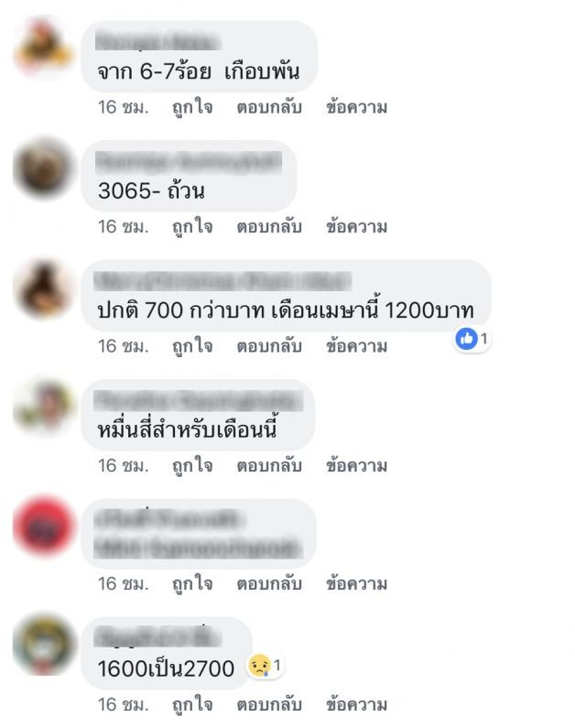Click the thumbs-up reaction icon on 1200บาท comment
575x728 pixels.
point(466,339)
